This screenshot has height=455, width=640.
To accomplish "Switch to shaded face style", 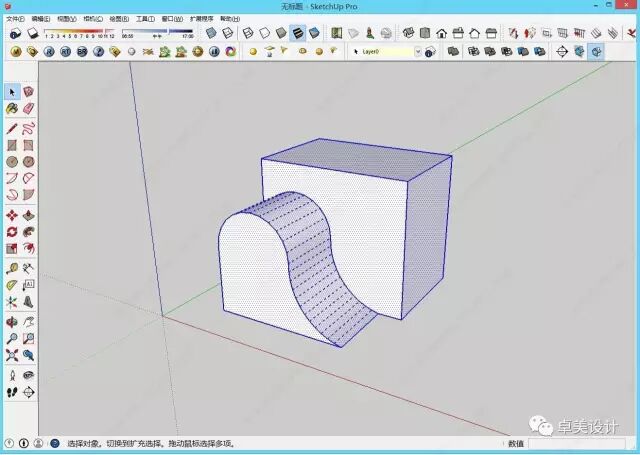I will tap(281, 33).
